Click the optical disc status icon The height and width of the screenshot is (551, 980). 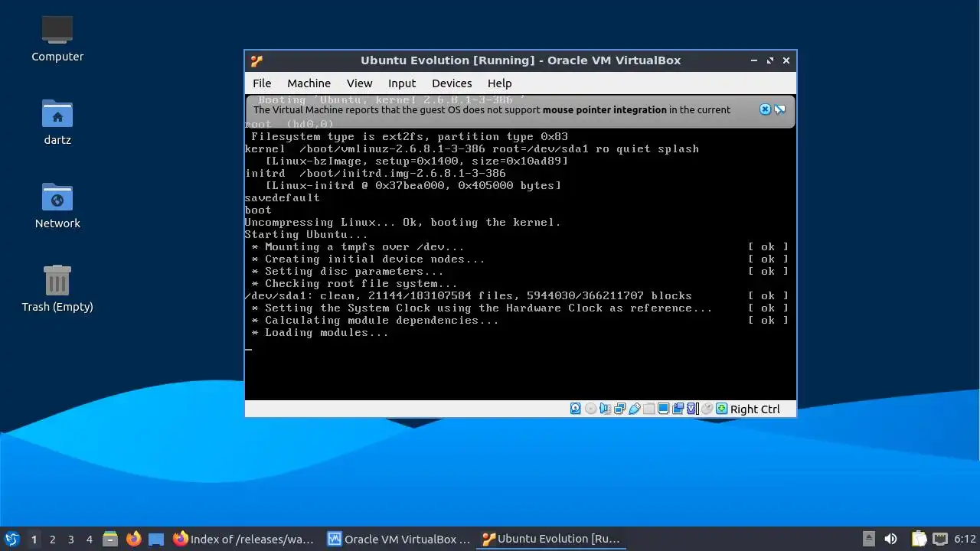click(x=590, y=409)
